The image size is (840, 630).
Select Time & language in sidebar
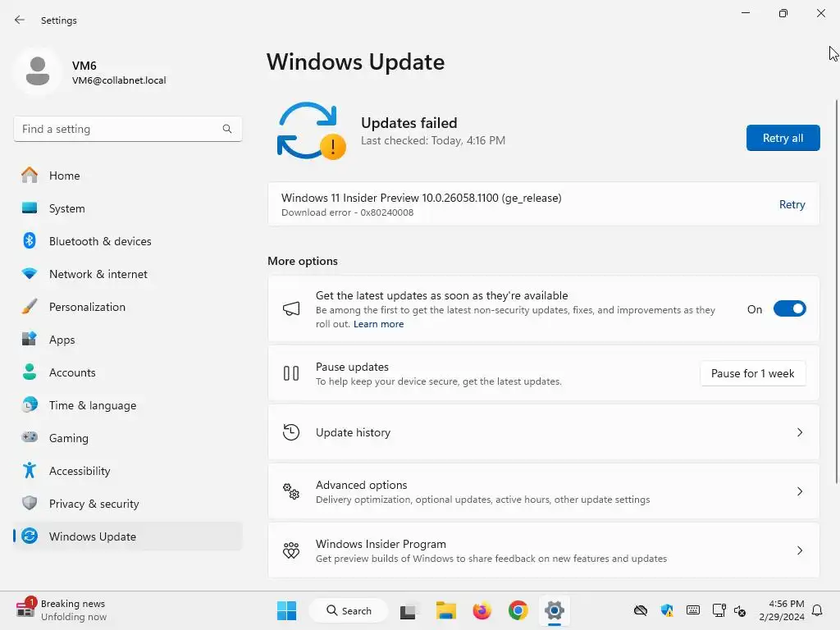pyautogui.click(x=127, y=405)
